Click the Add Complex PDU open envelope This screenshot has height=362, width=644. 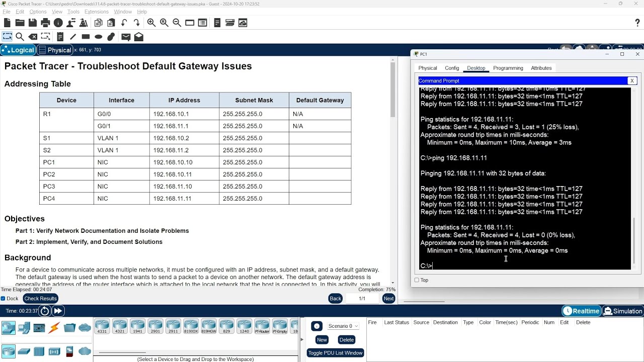[139, 37]
